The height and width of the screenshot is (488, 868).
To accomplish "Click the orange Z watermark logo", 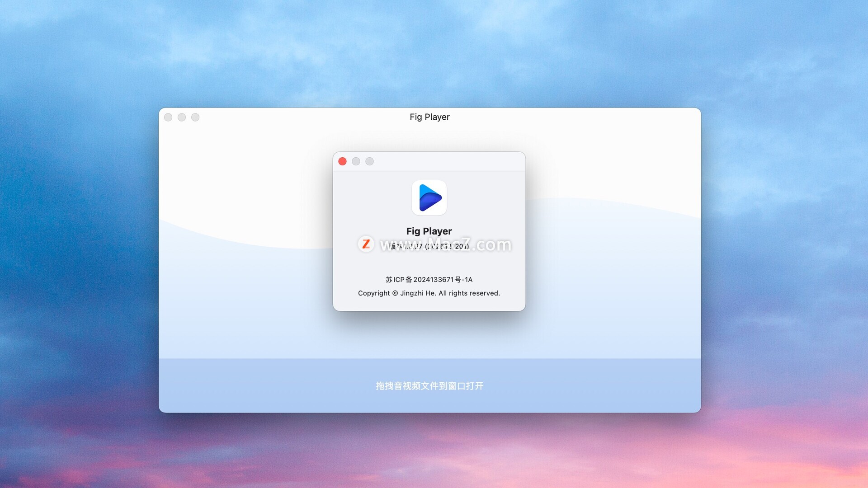I will pos(366,244).
